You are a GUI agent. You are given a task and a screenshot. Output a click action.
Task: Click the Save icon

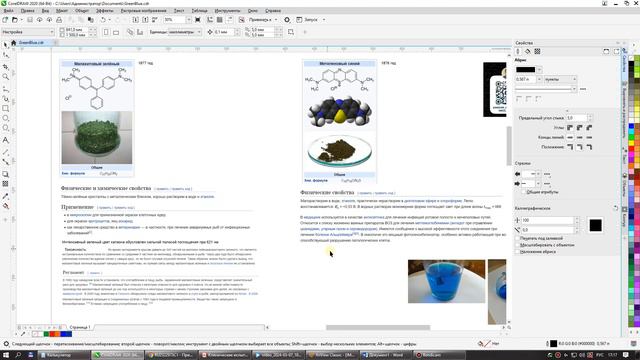point(30,20)
